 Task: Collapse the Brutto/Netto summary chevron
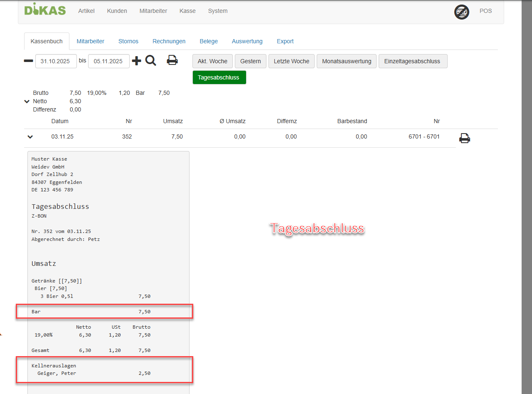pyautogui.click(x=27, y=102)
